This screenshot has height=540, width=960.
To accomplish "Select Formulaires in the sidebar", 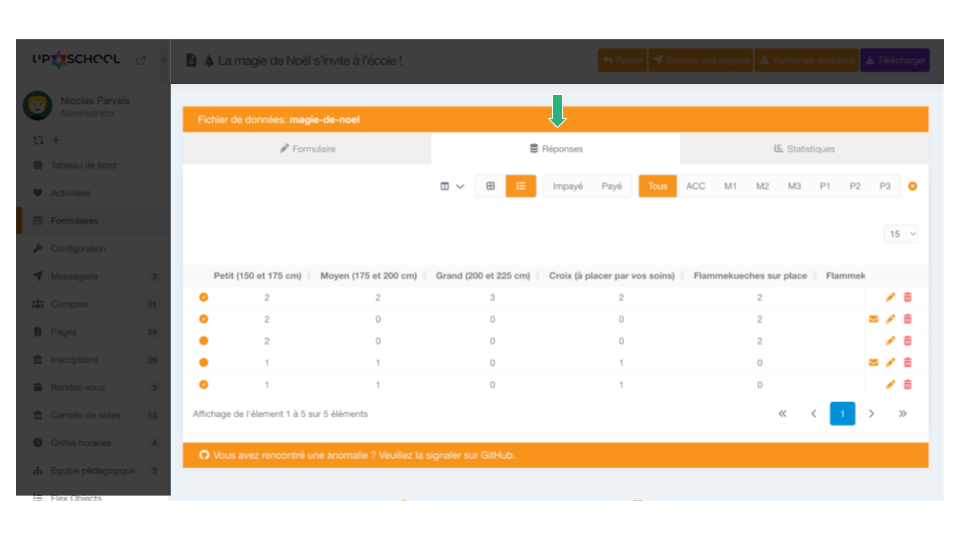I will click(x=74, y=220).
